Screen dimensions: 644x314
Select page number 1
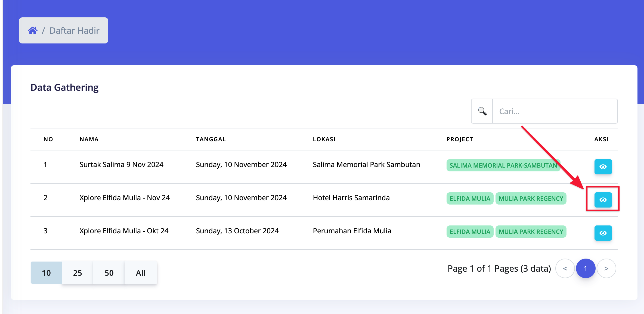click(x=586, y=268)
